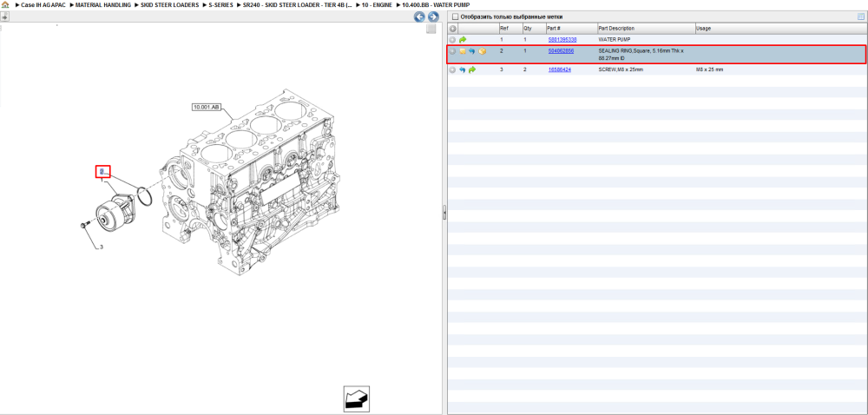Open part number 504062856 link

click(561, 50)
